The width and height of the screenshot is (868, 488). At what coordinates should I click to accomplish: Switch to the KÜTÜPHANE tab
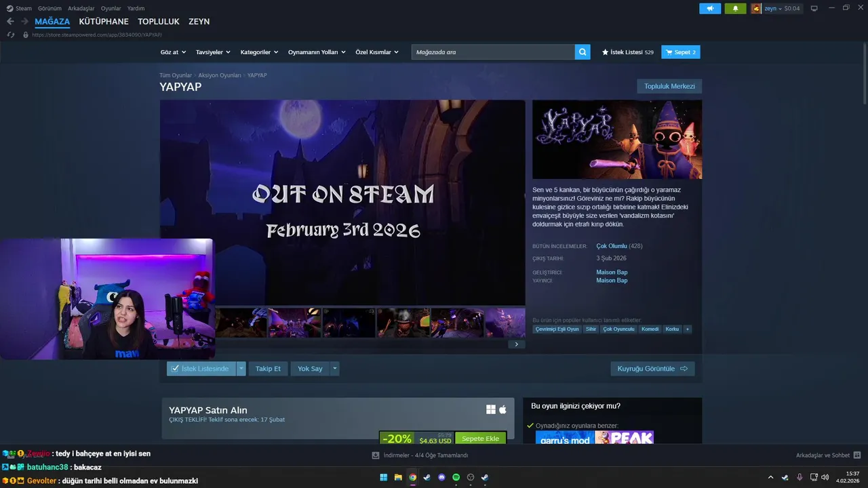tap(104, 22)
